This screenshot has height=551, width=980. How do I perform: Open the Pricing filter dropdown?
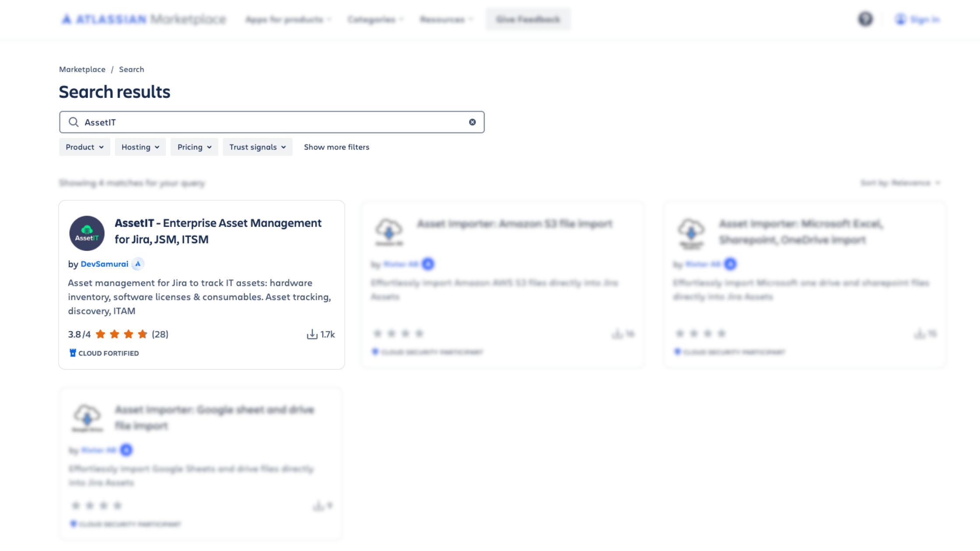[194, 147]
